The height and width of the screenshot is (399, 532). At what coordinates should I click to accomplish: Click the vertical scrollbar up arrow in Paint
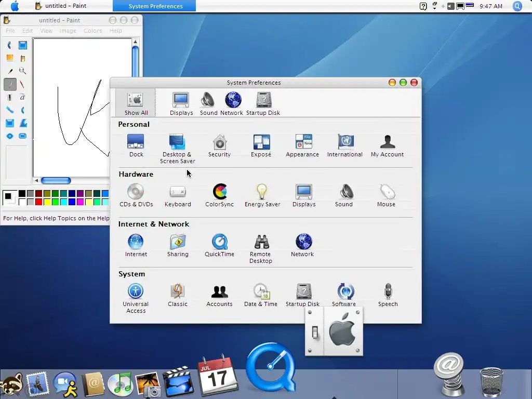coord(136,42)
